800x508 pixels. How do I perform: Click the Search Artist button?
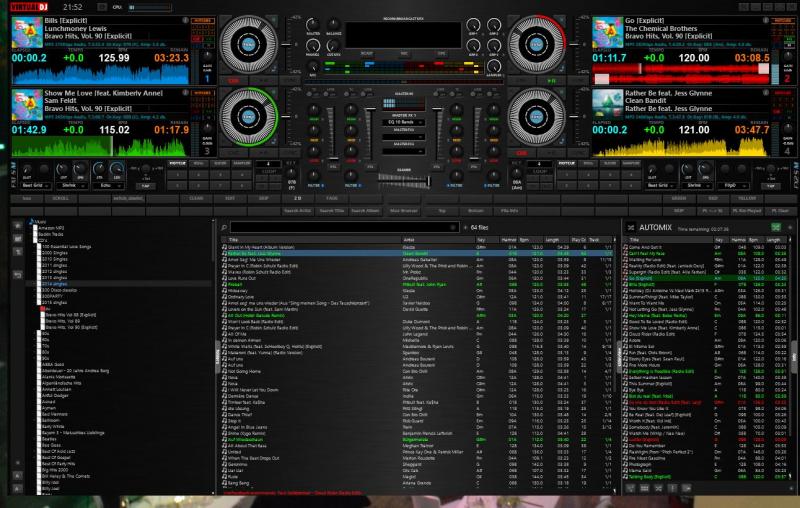(298, 211)
